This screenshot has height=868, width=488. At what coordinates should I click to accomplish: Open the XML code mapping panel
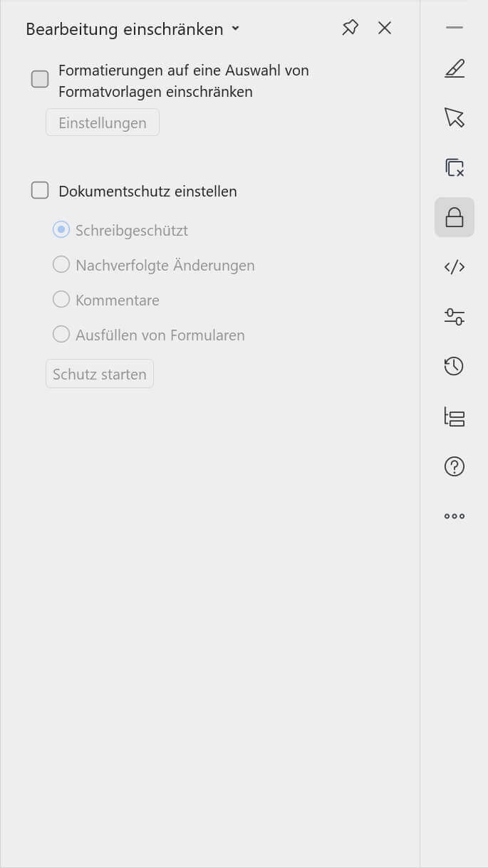(x=454, y=267)
